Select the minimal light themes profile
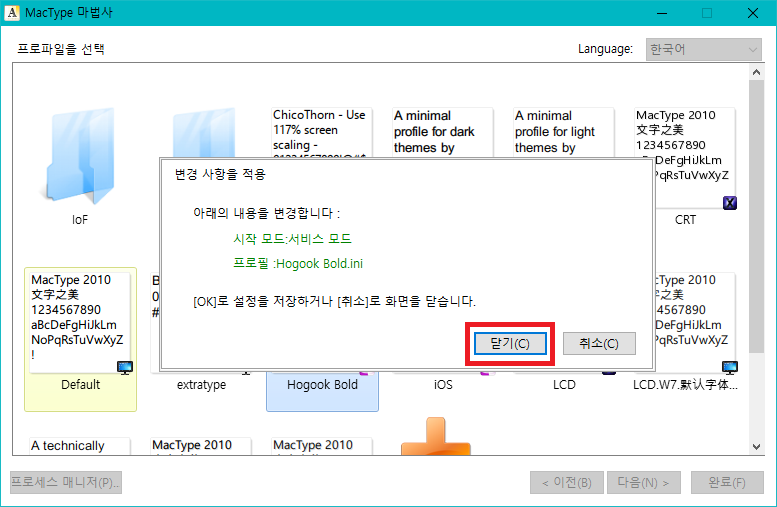Screen dimensions: 777x507 tap(563, 132)
